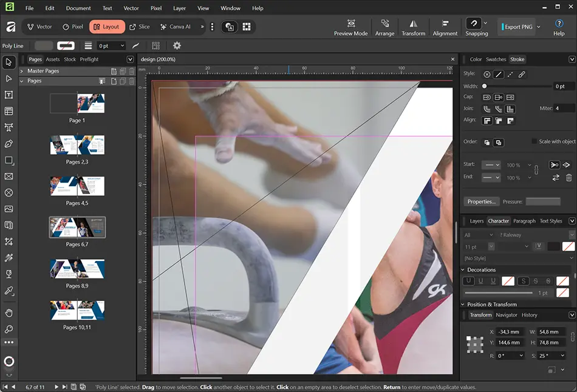Screen dimensions: 577x392
Task: Click the Properties... button
Action: [482, 201]
